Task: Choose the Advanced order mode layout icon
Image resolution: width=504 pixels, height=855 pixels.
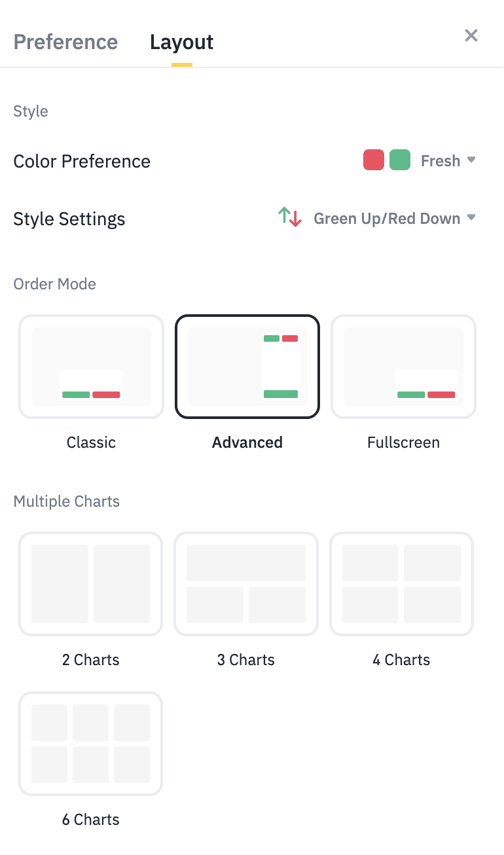Action: click(247, 367)
